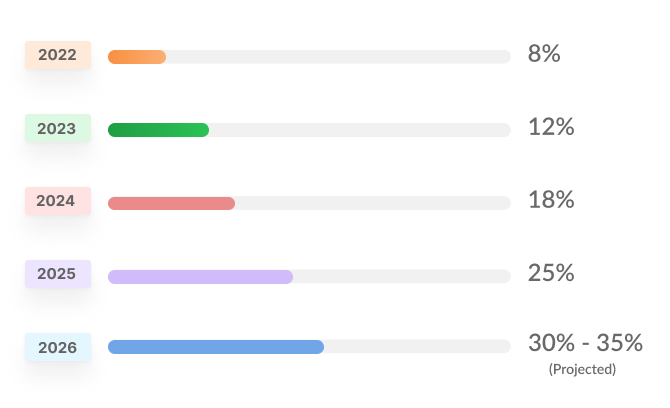
Task: Click the lavender 2025 progress bar fill
Action: pyautogui.click(x=200, y=276)
